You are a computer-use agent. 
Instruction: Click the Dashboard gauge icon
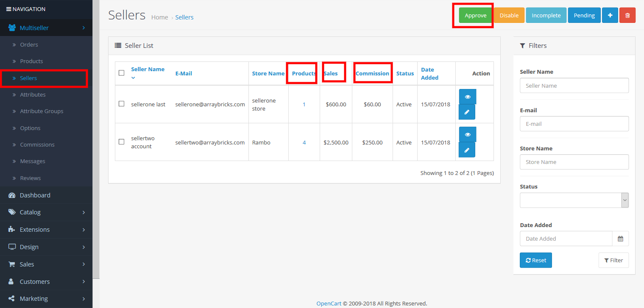tap(12, 195)
